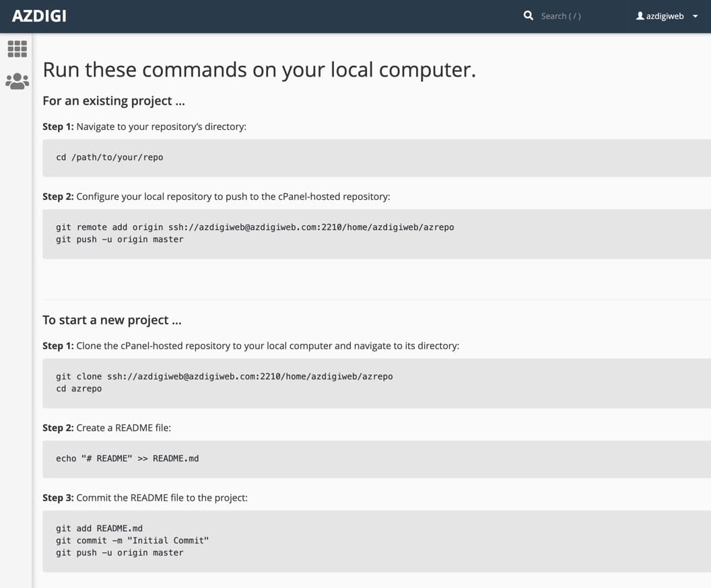The image size is (711, 588).
Task: Click the 'git clone ssh://' command line
Action: 224,377
